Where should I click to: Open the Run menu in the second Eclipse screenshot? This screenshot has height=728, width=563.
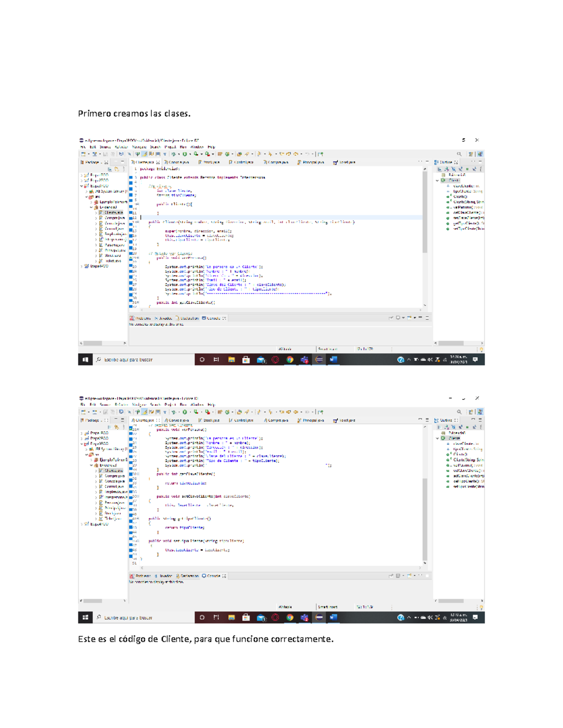coord(183,405)
